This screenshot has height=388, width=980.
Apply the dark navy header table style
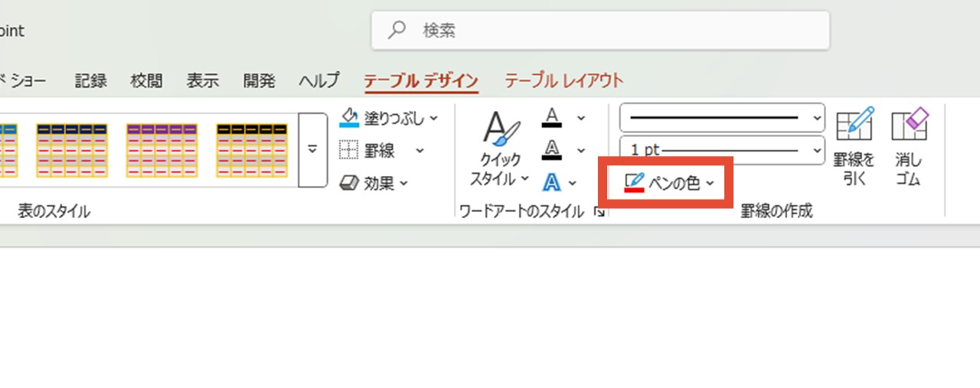tap(71, 150)
